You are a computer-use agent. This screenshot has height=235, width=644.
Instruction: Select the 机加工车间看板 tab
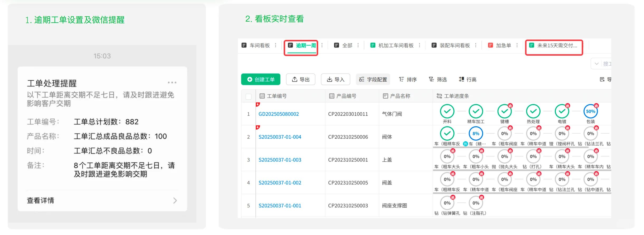(x=392, y=45)
